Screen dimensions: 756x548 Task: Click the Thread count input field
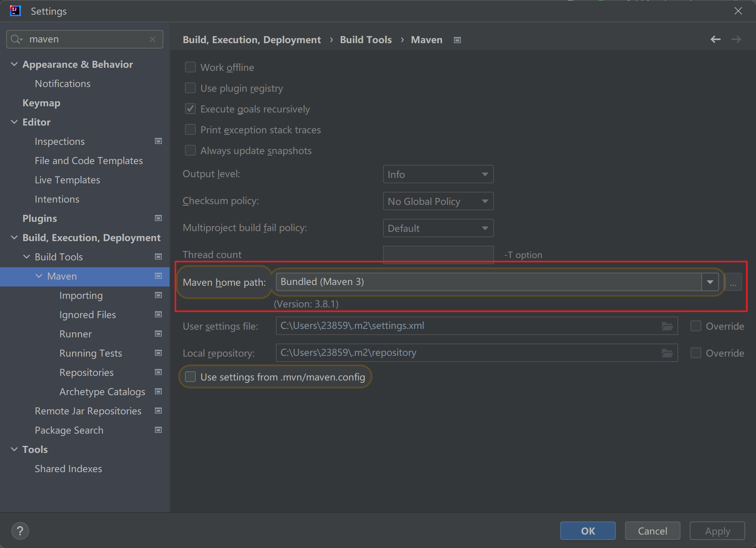tap(438, 255)
